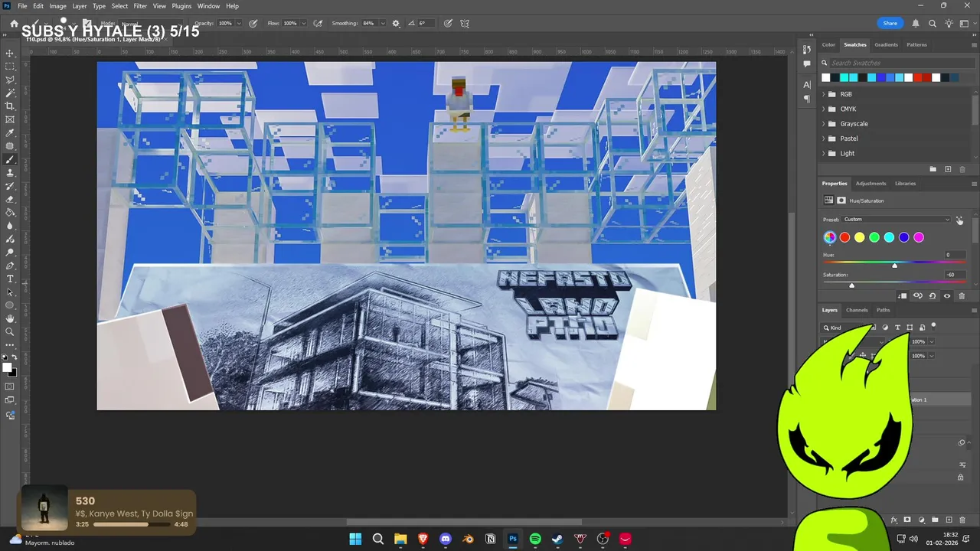Open the Opacity dropdown in options bar

point(239,24)
